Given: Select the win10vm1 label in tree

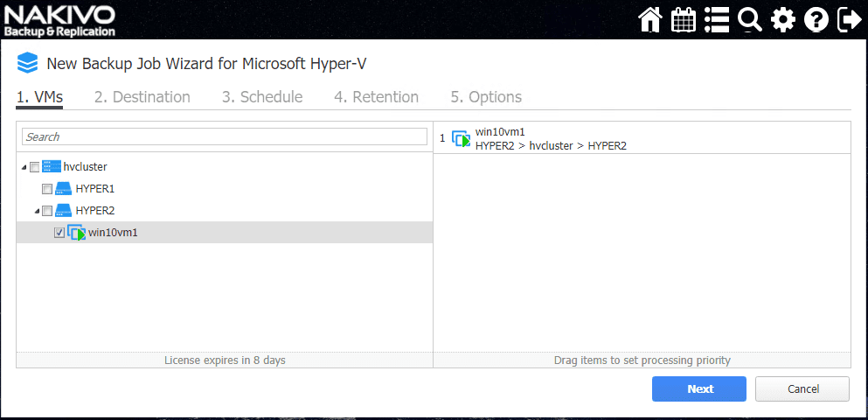Looking at the screenshot, I should 113,234.
